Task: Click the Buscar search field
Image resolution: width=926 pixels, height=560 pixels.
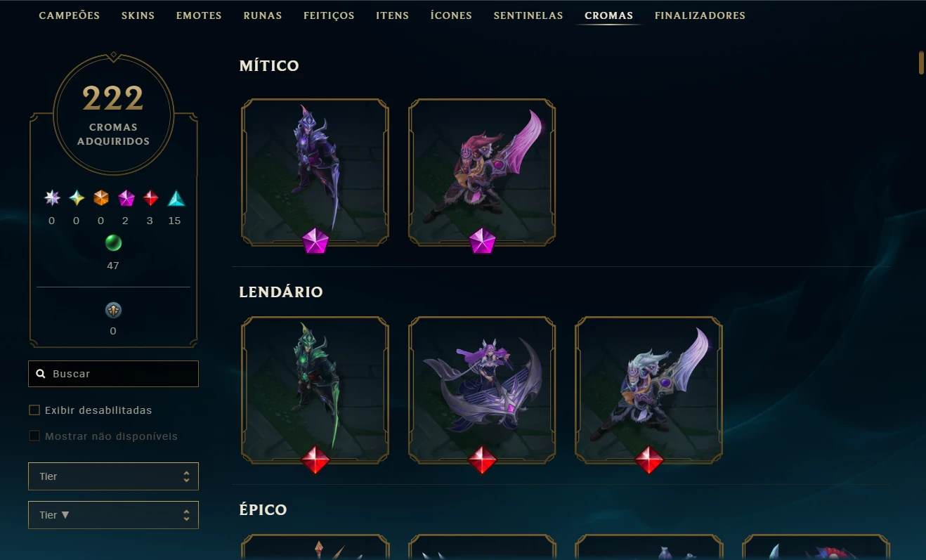Action: (x=113, y=374)
